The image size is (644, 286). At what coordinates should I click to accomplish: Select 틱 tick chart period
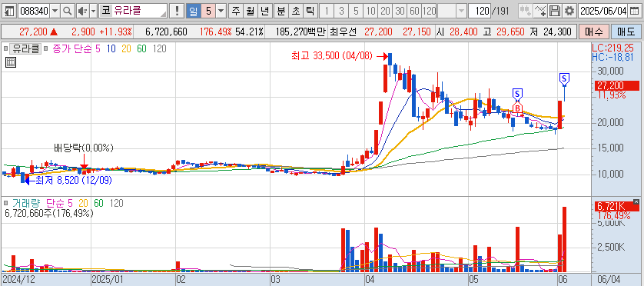click(310, 11)
